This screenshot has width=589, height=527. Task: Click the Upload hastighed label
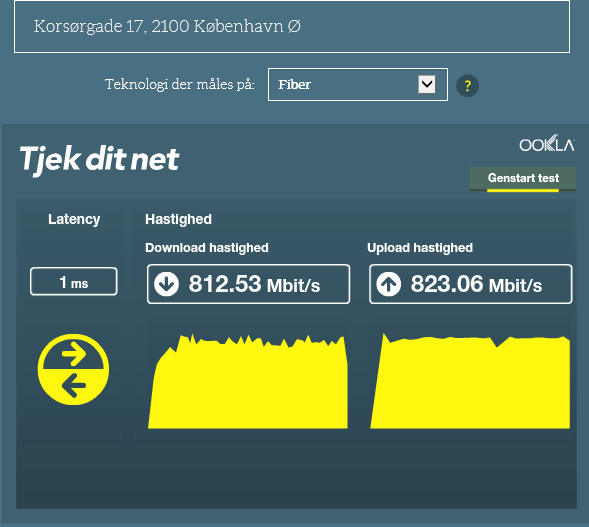420,248
